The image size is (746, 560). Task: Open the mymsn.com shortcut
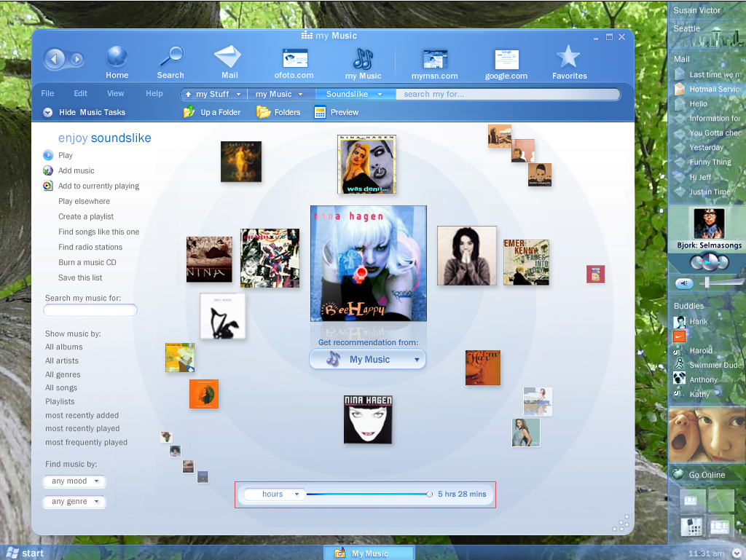click(x=435, y=59)
